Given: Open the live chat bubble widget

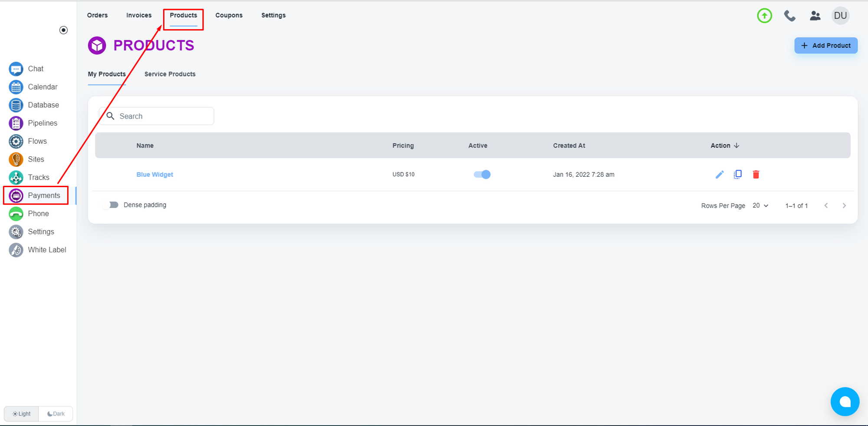Looking at the screenshot, I should [845, 402].
